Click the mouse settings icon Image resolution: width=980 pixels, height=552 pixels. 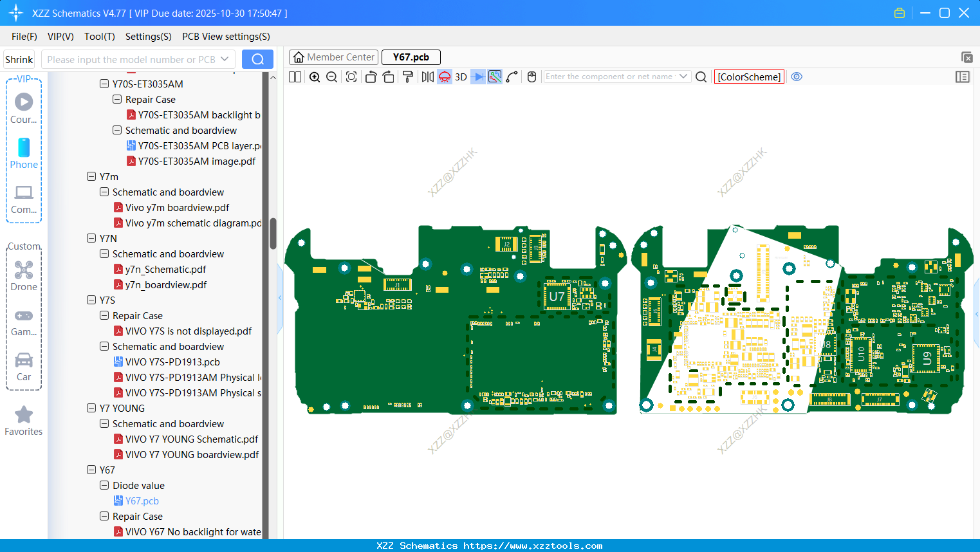pos(532,77)
